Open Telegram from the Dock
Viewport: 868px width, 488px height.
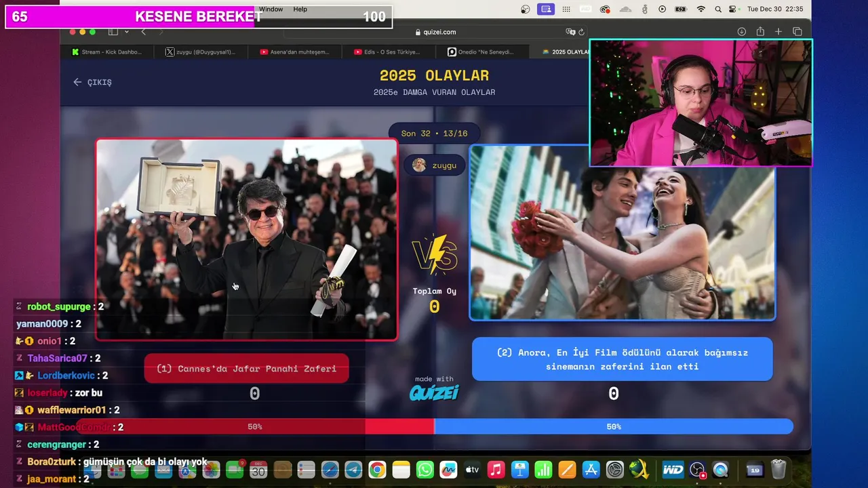coord(353,470)
